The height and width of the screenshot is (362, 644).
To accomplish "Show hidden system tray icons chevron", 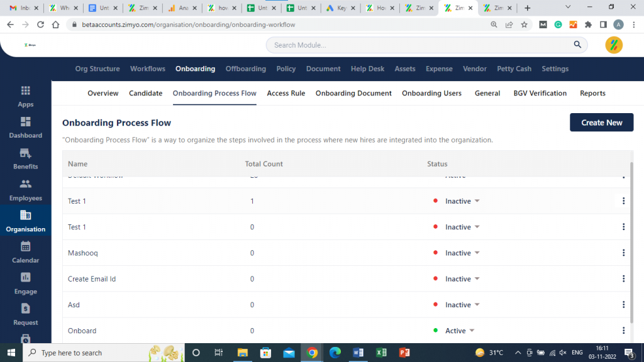I will [x=518, y=353].
